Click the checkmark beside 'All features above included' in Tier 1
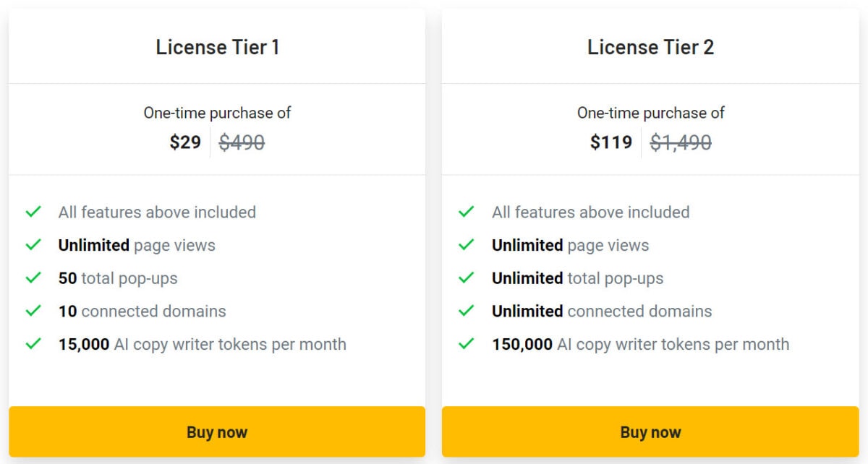The image size is (868, 464). [33, 212]
